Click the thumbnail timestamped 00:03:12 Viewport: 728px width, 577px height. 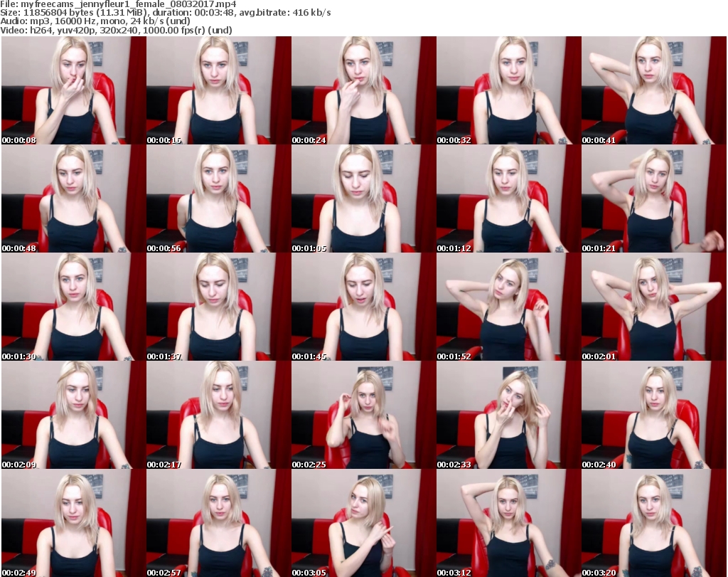click(x=509, y=523)
